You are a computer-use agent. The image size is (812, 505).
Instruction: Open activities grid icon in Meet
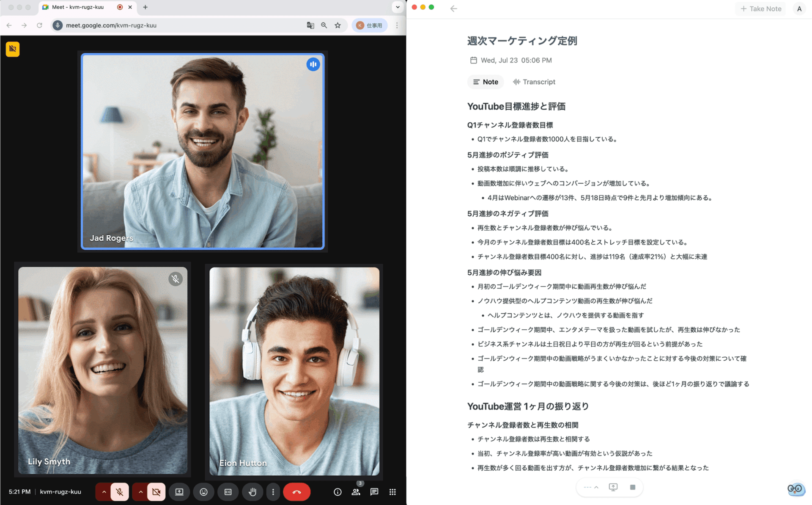392,492
